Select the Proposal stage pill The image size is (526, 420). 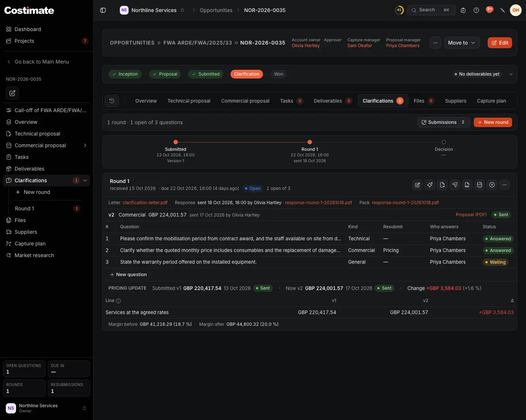coord(165,74)
